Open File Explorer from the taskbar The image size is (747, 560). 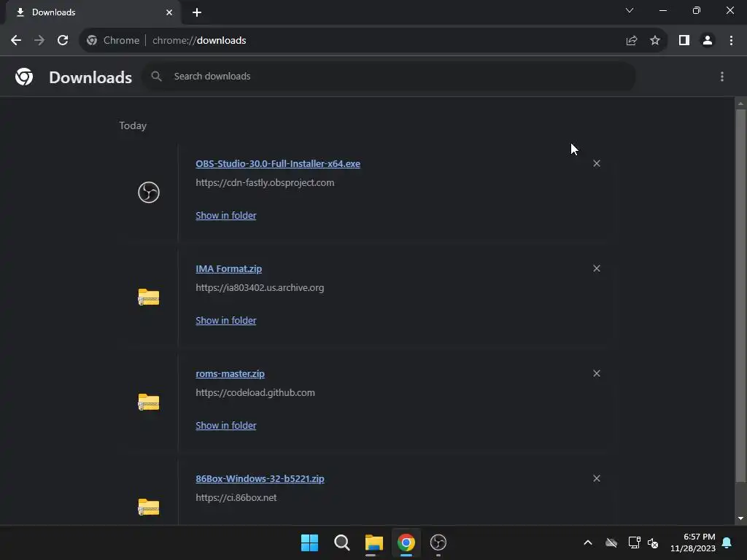tap(374, 542)
